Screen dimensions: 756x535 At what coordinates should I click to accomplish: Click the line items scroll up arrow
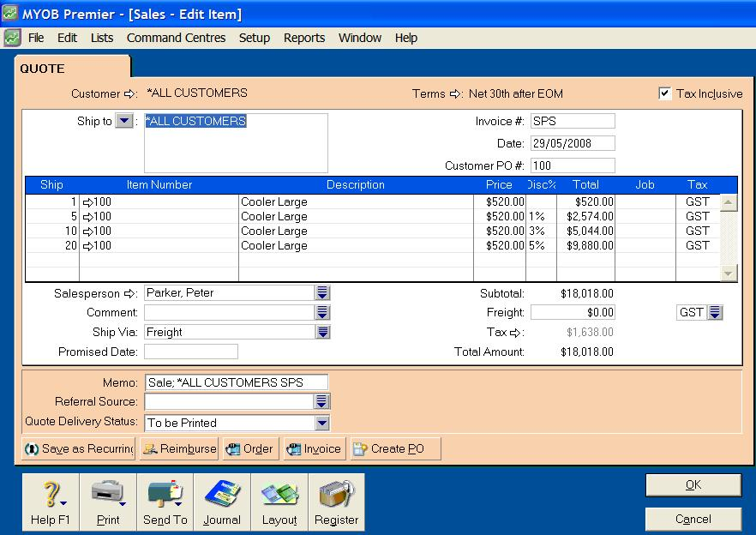728,202
